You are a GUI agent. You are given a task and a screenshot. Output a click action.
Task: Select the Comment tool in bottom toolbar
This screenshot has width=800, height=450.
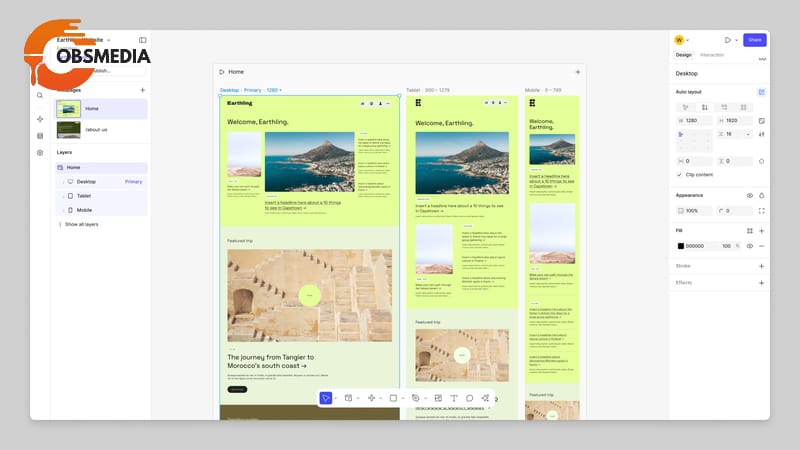[469, 398]
